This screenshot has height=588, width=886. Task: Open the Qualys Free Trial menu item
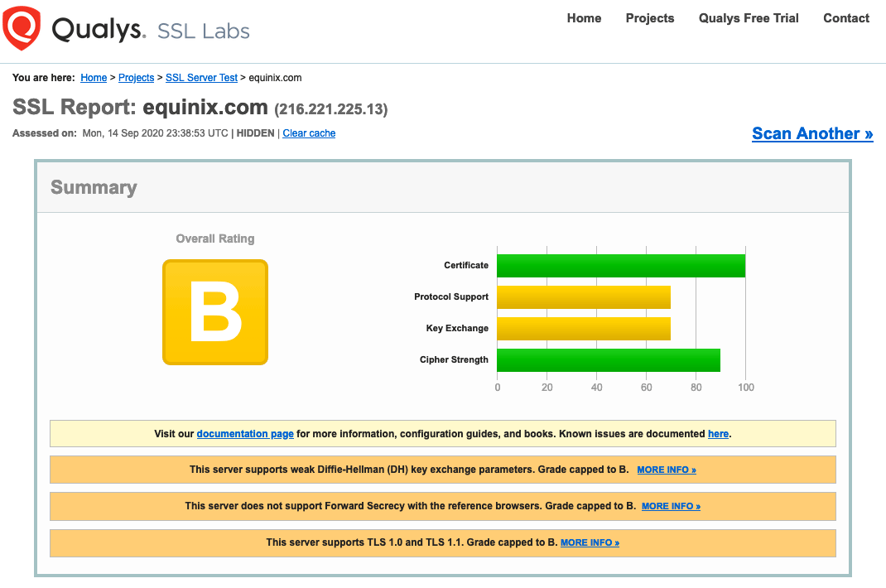coord(749,18)
